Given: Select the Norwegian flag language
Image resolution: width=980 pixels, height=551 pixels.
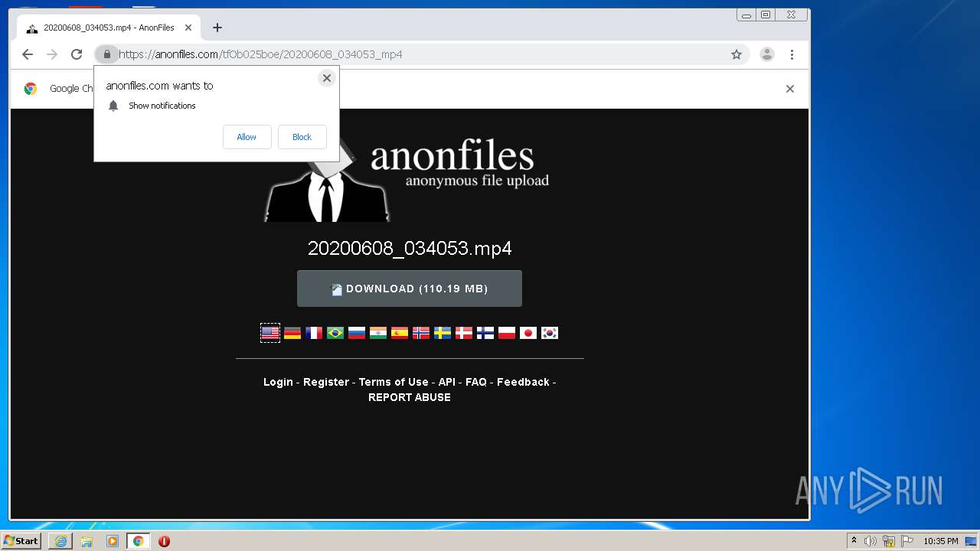Looking at the screenshot, I should 421,333.
